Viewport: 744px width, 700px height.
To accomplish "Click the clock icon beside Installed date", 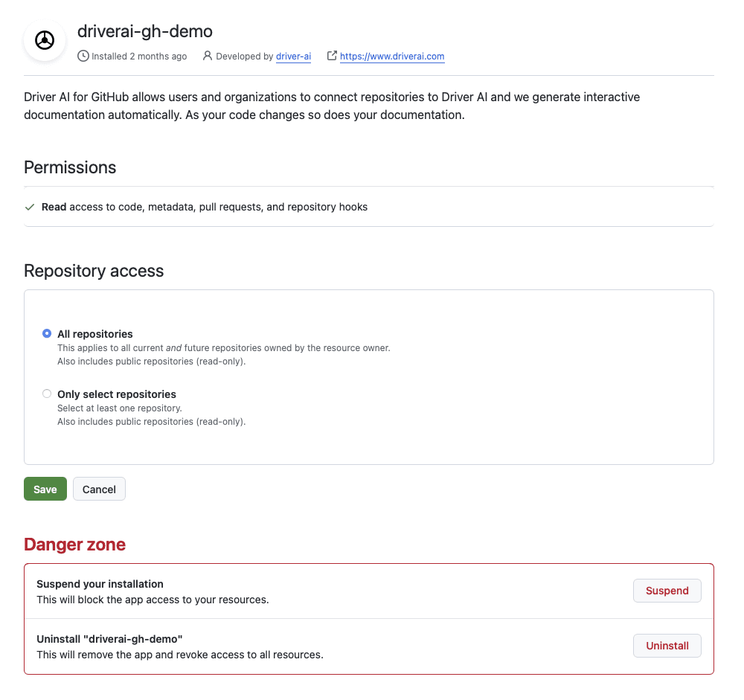I will pyautogui.click(x=83, y=56).
